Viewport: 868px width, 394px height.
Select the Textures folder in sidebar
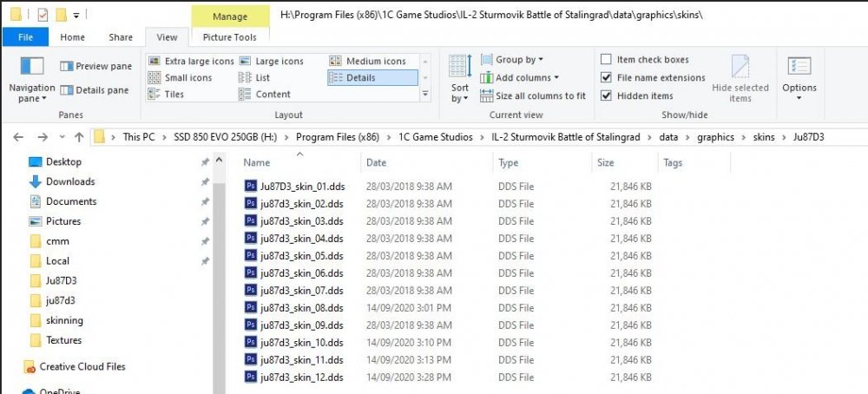point(63,340)
